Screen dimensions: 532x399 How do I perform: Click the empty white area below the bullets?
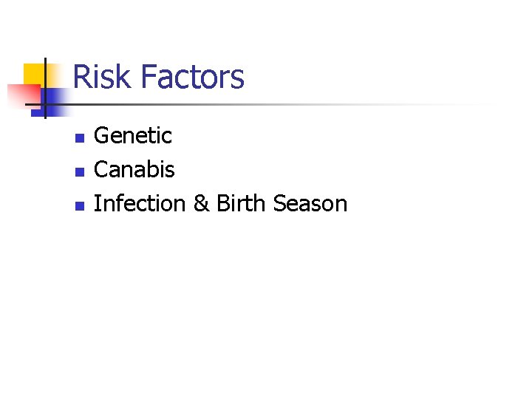click(x=266, y=310)
